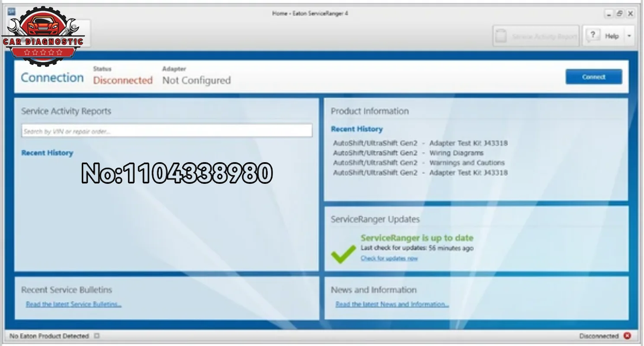Open Help
The width and height of the screenshot is (644, 346).
point(612,35)
